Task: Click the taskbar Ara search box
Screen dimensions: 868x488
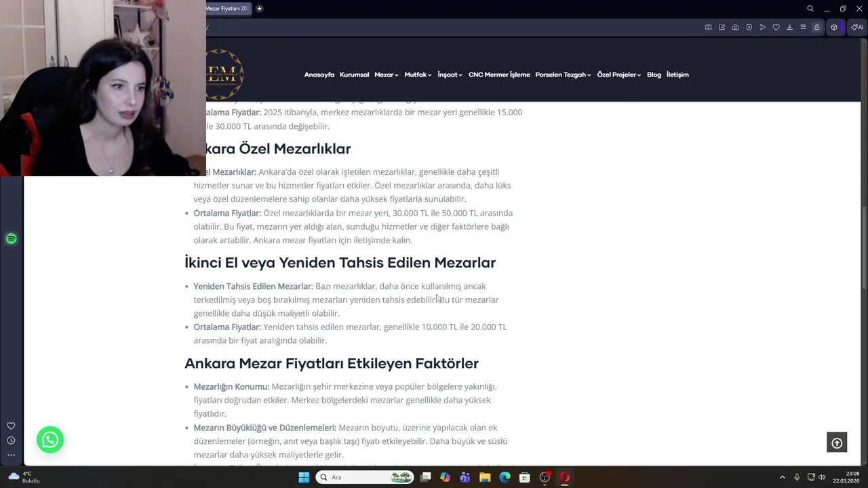Action: (x=365, y=477)
